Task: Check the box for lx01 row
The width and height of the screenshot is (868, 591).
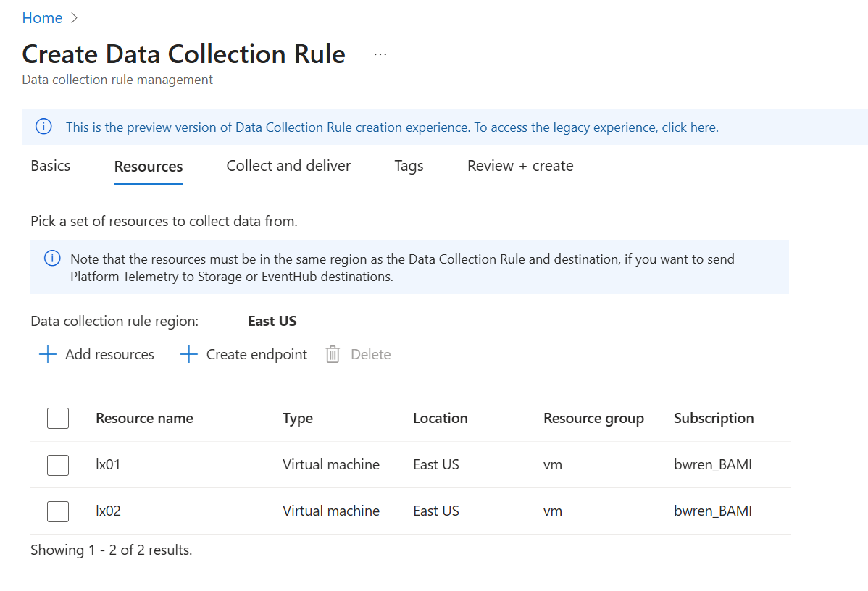Action: pos(58,464)
